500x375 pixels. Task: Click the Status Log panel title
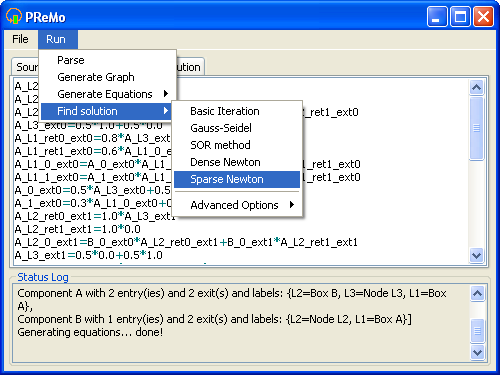[x=43, y=277]
